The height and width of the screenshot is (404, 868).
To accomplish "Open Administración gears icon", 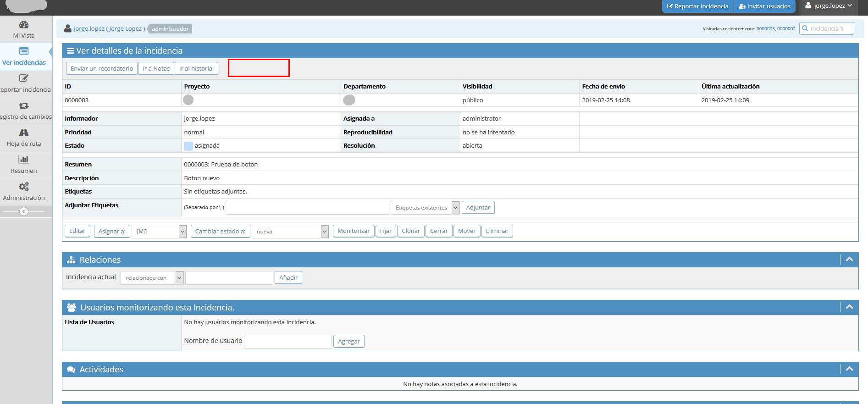I will pos(24,187).
